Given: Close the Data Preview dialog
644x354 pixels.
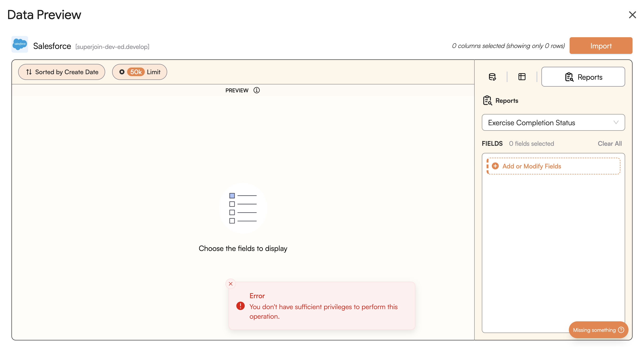Looking at the screenshot, I should tap(632, 15).
